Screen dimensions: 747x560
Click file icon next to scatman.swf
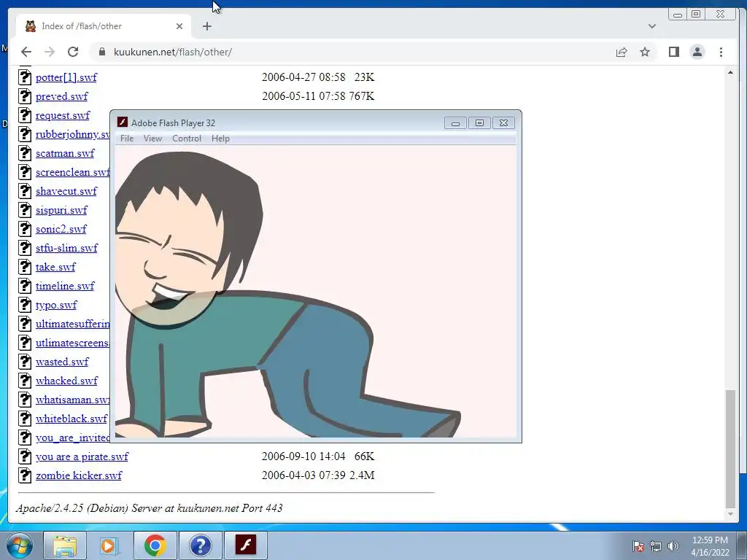click(25, 153)
